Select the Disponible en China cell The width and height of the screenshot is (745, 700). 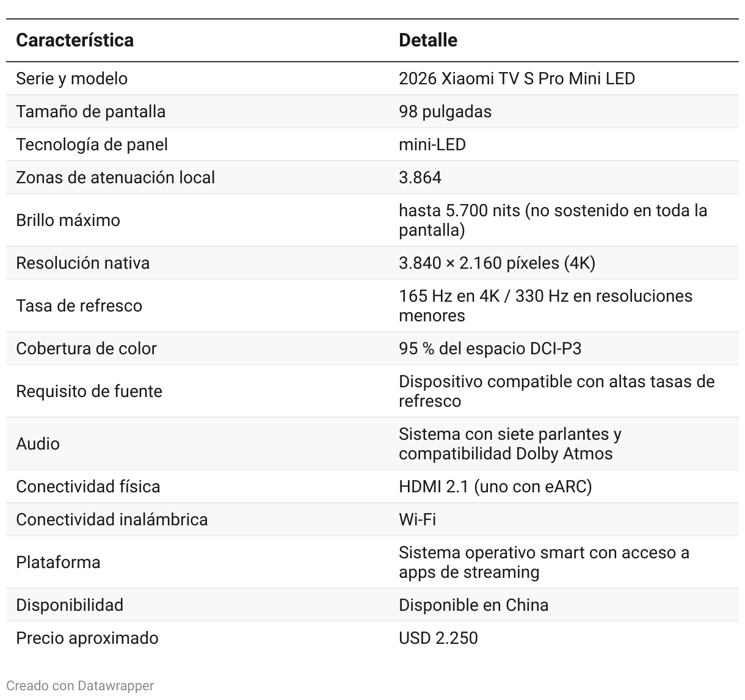pyautogui.click(x=473, y=605)
